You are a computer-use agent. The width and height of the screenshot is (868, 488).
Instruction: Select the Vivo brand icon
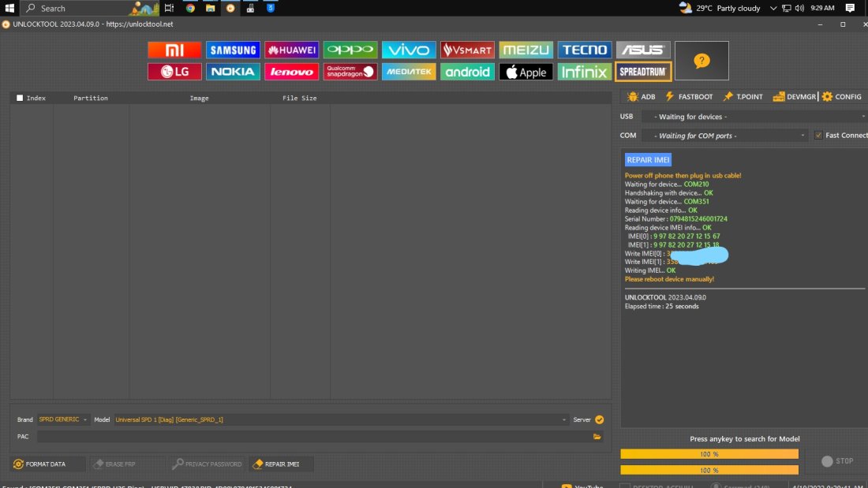point(409,50)
